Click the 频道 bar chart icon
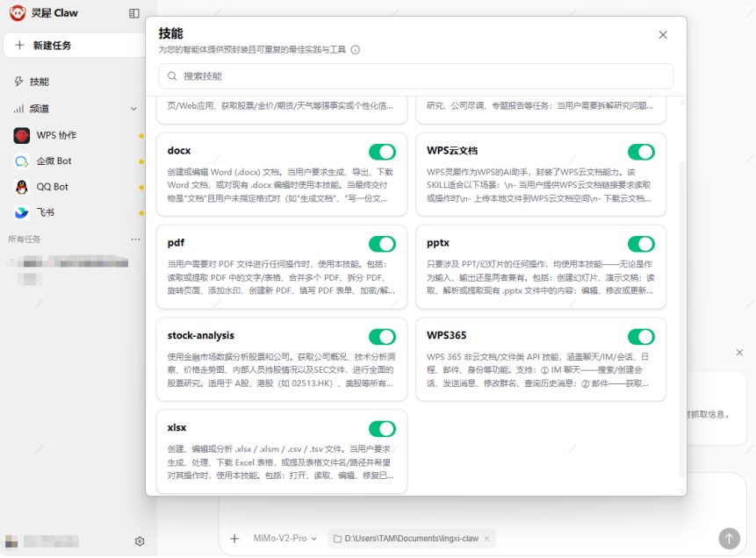The image size is (756, 558). point(18,109)
